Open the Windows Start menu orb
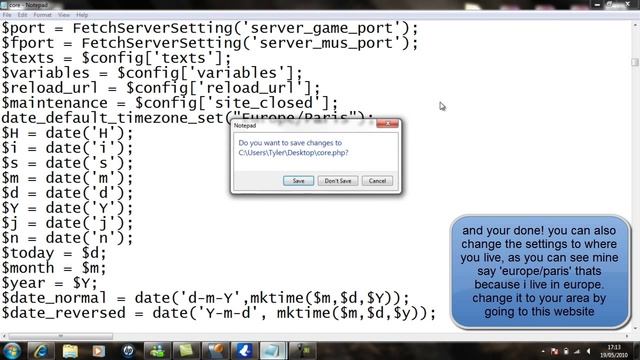This screenshot has height=360, width=640. click(11, 351)
